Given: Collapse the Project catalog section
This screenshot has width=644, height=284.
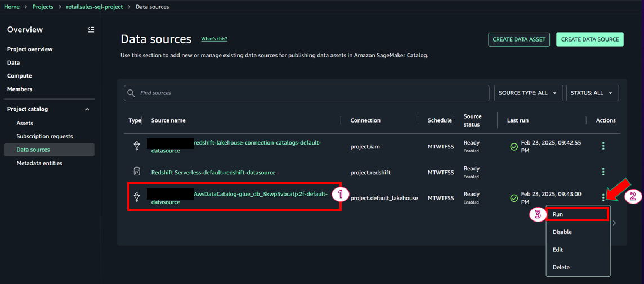Looking at the screenshot, I should (x=87, y=109).
